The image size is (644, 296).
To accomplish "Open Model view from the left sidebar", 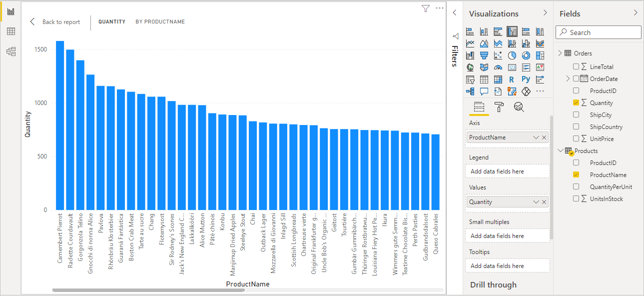I will [x=10, y=51].
